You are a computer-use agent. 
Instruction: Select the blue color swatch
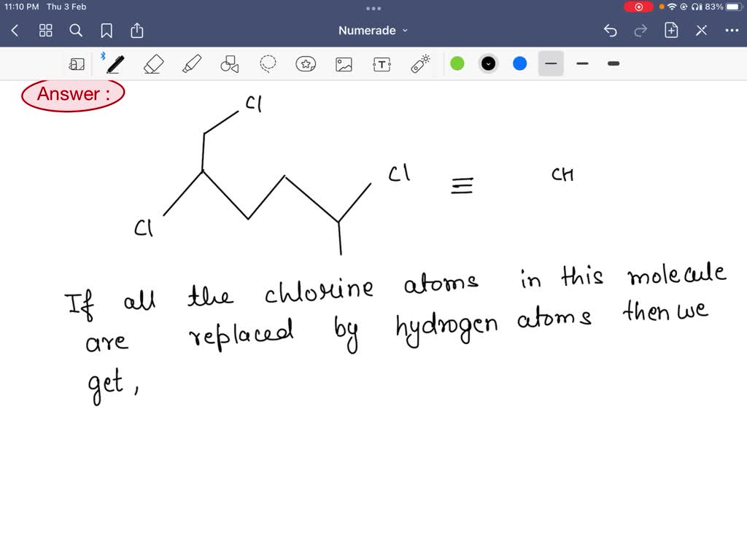519,63
